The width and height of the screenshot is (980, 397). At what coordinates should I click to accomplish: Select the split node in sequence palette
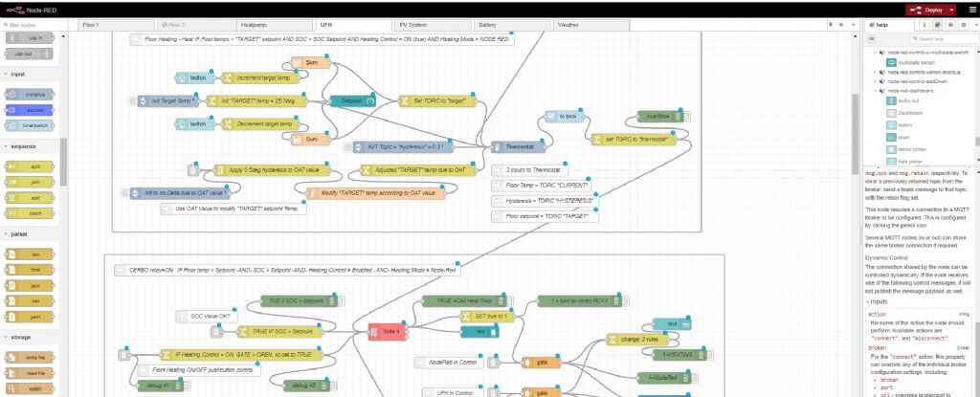30,166
